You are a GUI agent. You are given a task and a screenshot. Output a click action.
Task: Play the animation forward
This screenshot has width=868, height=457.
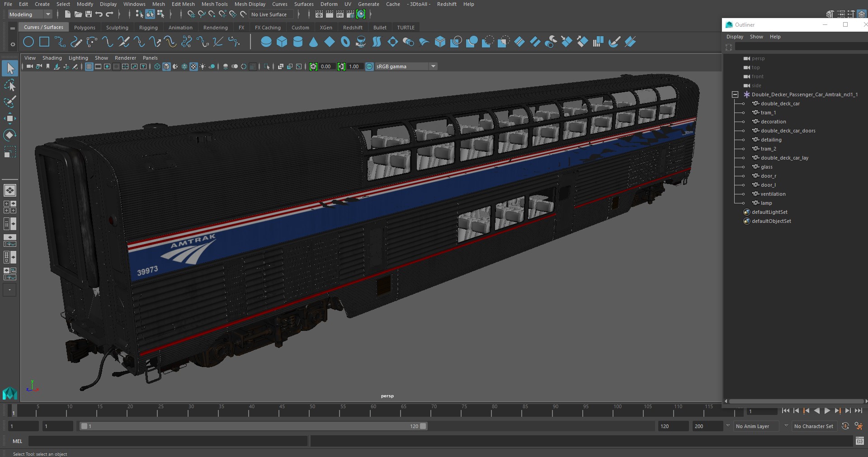[827, 411]
